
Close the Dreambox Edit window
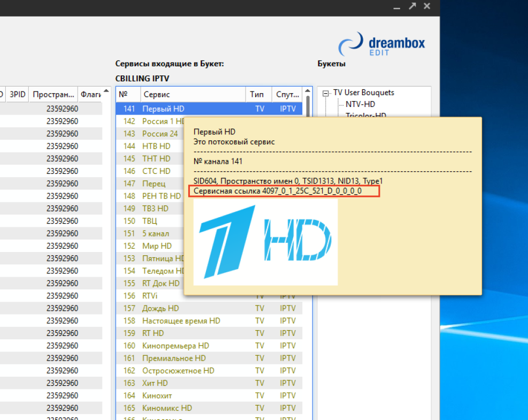[427, 6]
